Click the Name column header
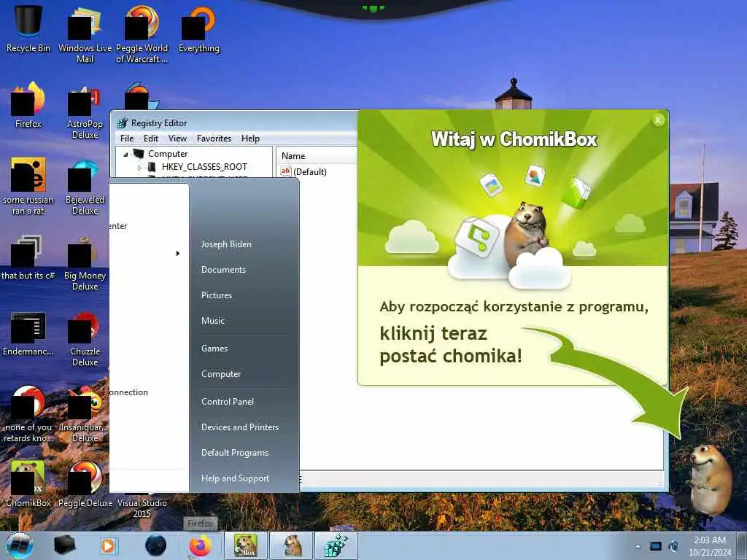This screenshot has height=560, width=747. tap(317, 156)
